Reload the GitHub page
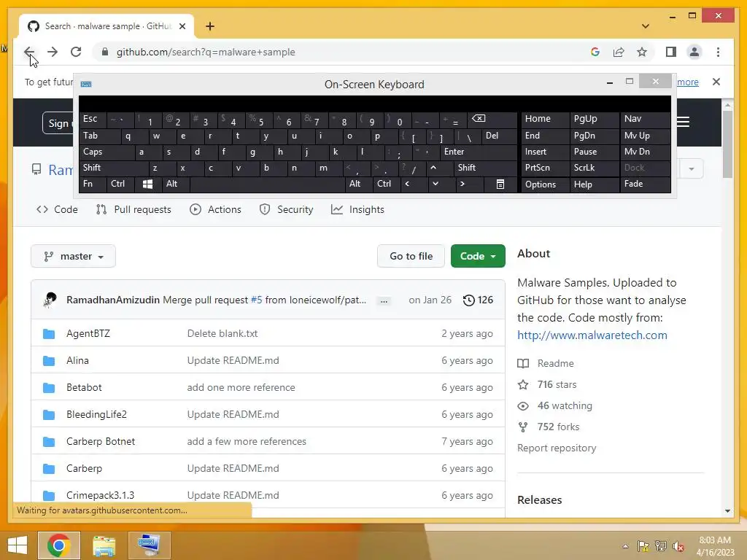 (x=76, y=52)
